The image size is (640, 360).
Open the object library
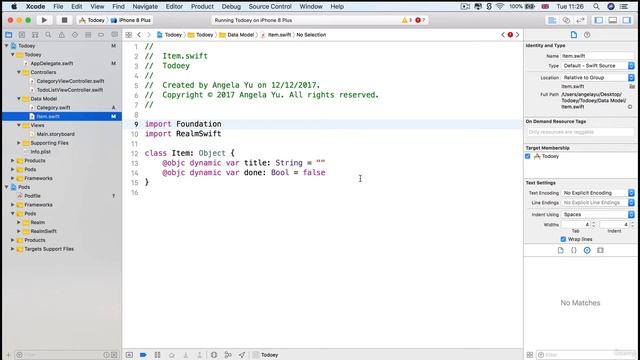[587, 250]
